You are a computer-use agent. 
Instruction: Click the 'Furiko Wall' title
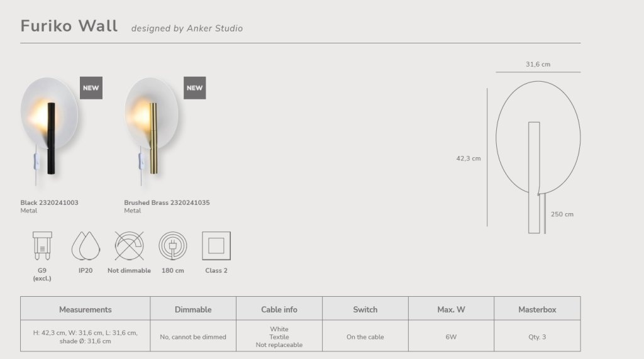click(x=69, y=26)
